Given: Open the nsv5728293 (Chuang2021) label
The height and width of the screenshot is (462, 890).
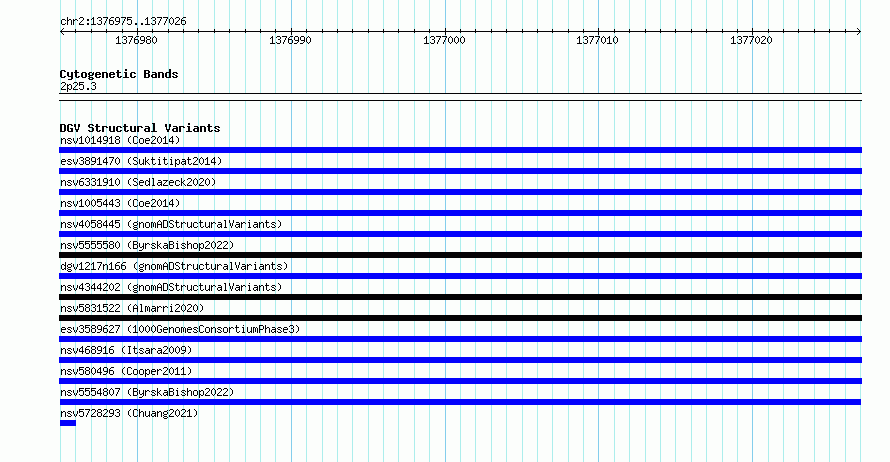Looking at the screenshot, I should pyautogui.click(x=129, y=413).
